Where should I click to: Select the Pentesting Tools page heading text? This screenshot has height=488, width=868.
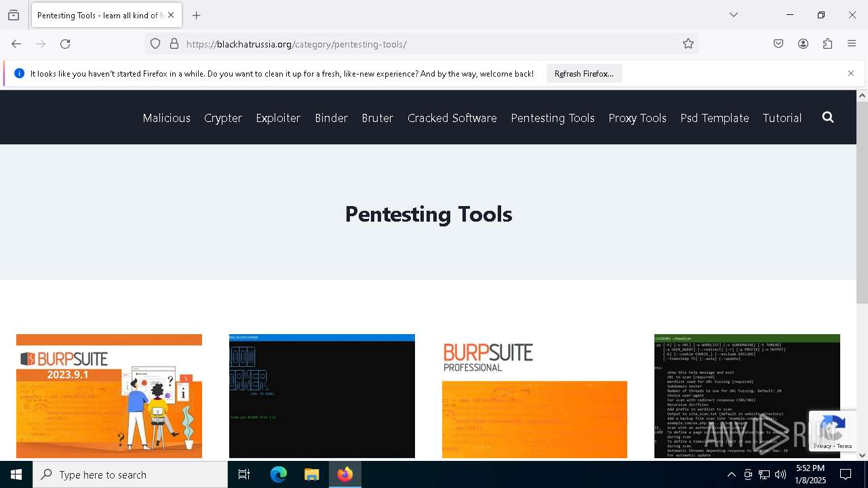(429, 214)
